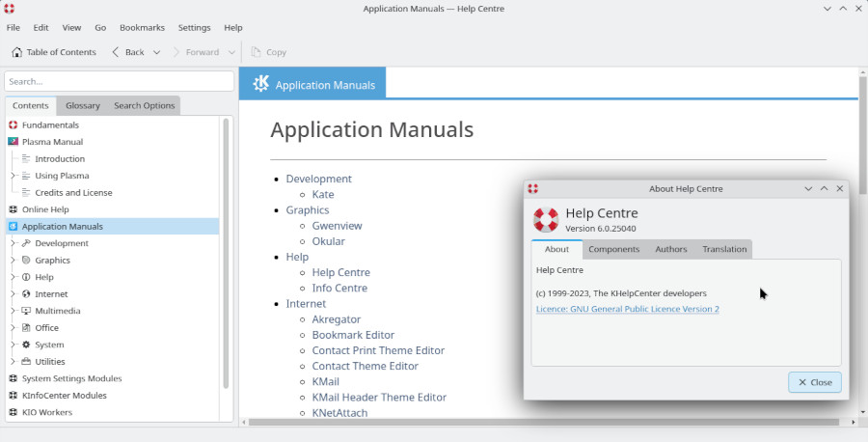Open the View menu
The width and height of the screenshot is (868, 442).
point(71,28)
